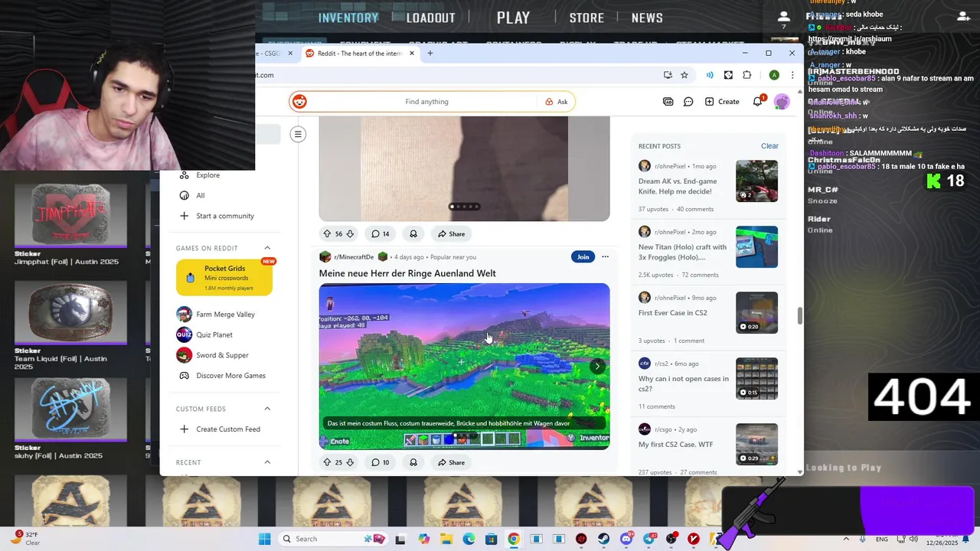Open the Pocket Grids game card
The image size is (980, 551).
pos(224,277)
